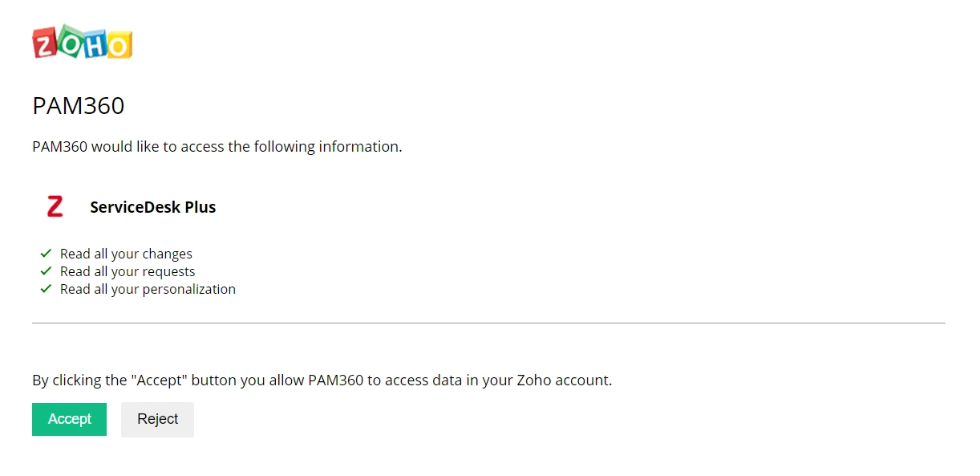The height and width of the screenshot is (476, 980).
Task: Click the "Read all your requests" text
Action: coord(128,271)
